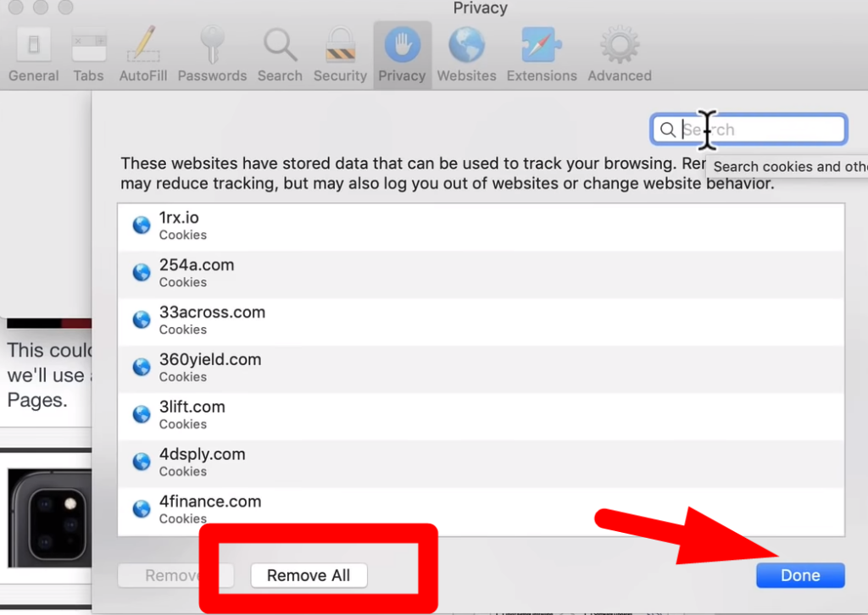The height and width of the screenshot is (615, 868).
Task: Click the globe icon beside 1rx.io
Action: tap(141, 225)
